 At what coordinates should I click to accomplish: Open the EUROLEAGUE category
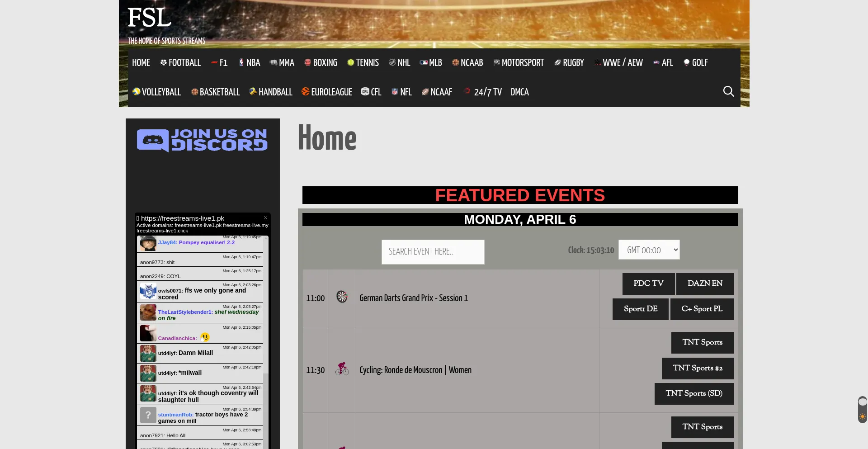[327, 92]
